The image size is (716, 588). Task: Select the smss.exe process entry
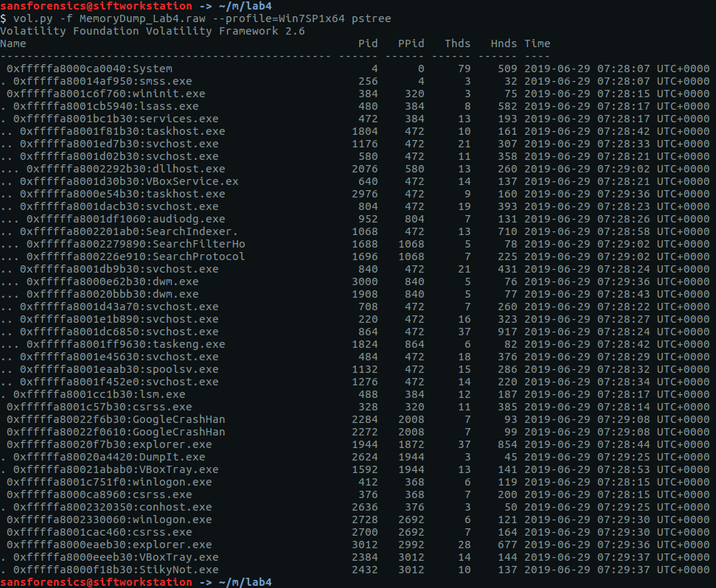[102, 81]
